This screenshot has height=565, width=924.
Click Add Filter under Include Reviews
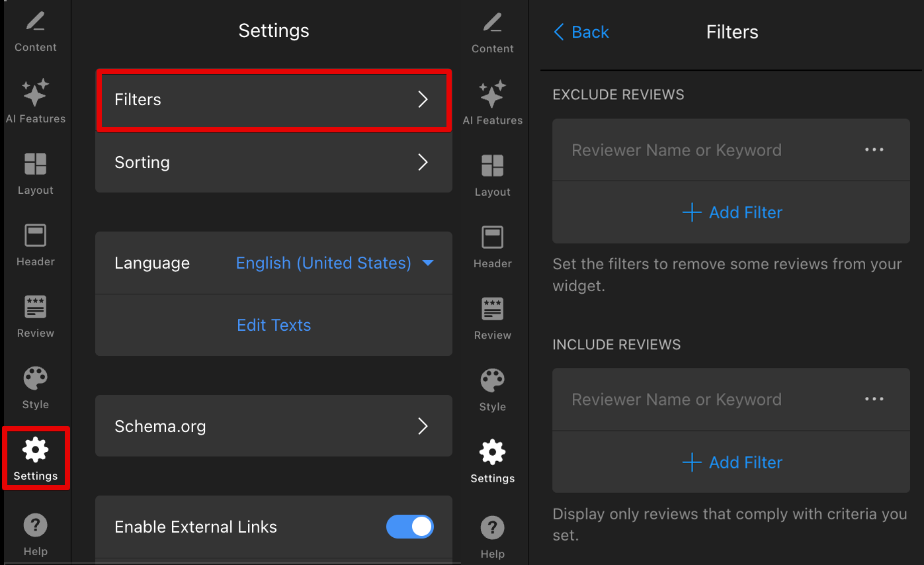(x=732, y=462)
